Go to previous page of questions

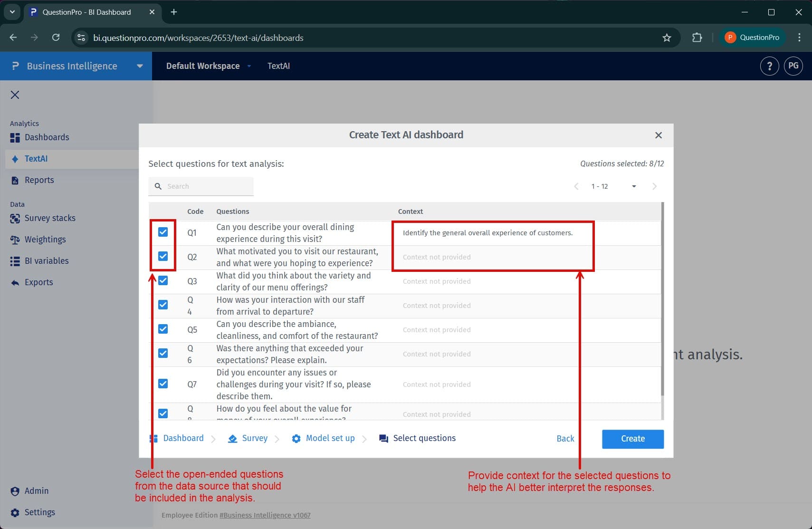click(x=576, y=186)
